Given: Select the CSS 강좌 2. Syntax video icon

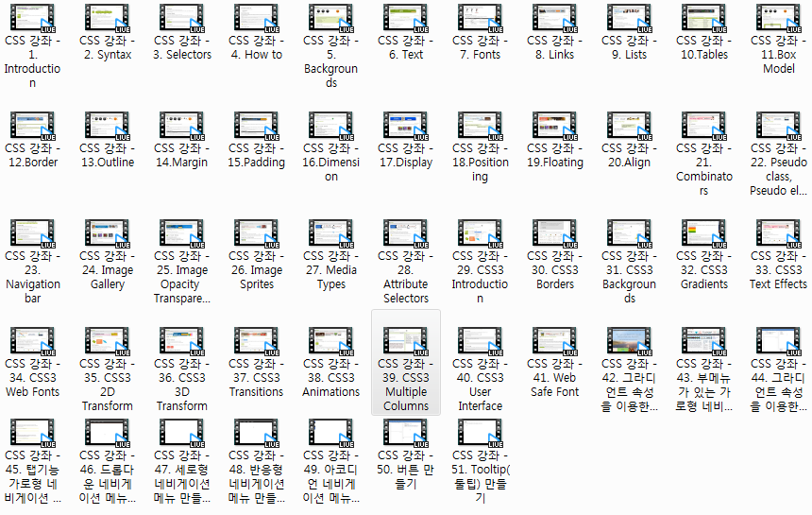Looking at the screenshot, I should (x=108, y=18).
